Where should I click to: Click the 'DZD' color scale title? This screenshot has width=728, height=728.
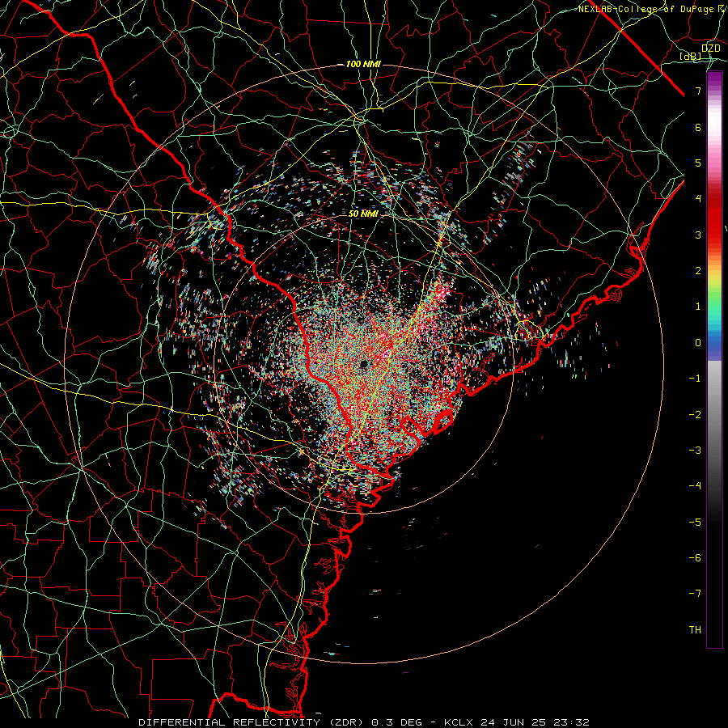pyautogui.click(x=711, y=48)
